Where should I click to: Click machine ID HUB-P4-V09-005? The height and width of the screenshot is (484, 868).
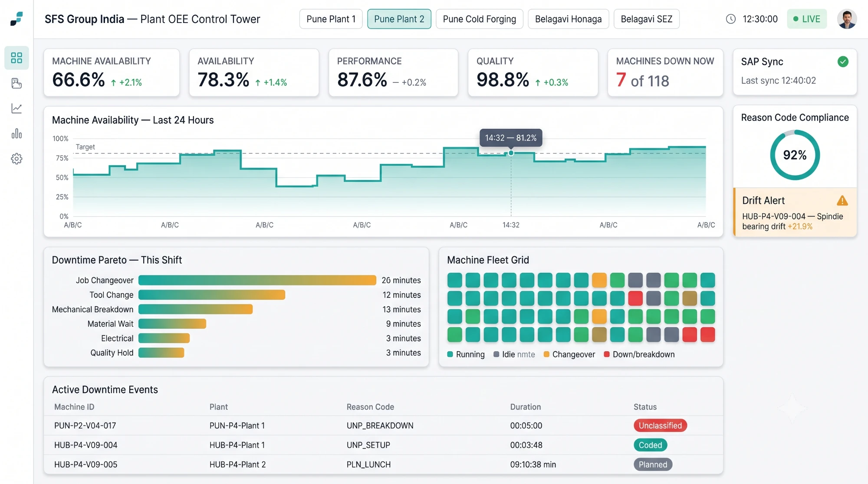85,464
